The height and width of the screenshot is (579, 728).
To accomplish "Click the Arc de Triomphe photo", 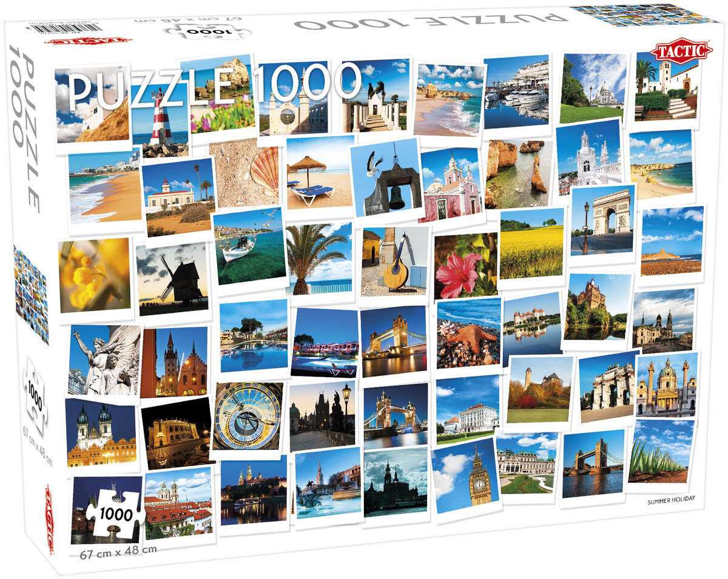I will click(x=602, y=219).
